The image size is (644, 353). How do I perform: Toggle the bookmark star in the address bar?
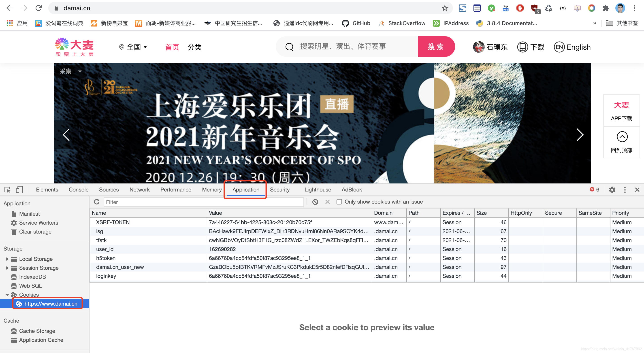click(x=445, y=8)
